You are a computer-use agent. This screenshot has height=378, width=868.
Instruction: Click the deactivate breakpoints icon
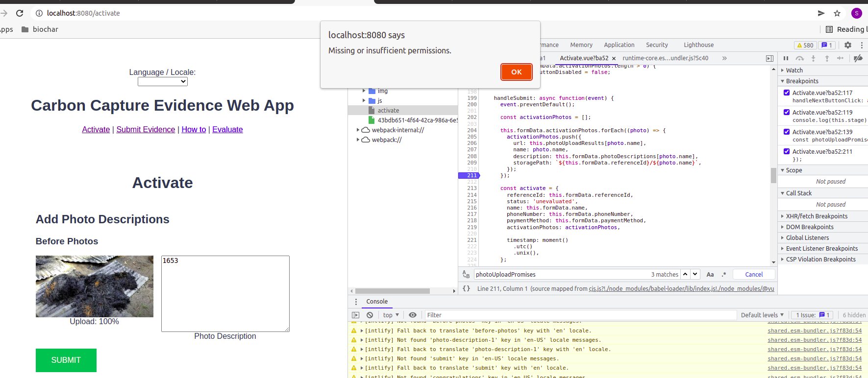[x=858, y=58]
